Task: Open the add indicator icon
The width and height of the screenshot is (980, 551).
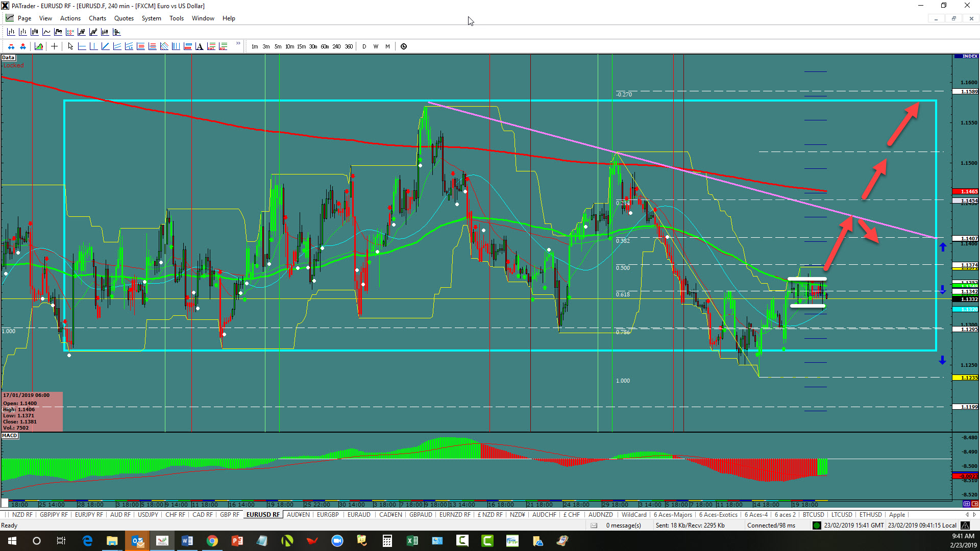Action: click(x=39, y=46)
